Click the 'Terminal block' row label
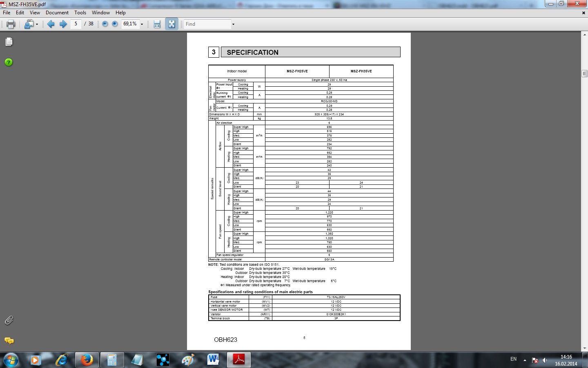 [x=220, y=318]
